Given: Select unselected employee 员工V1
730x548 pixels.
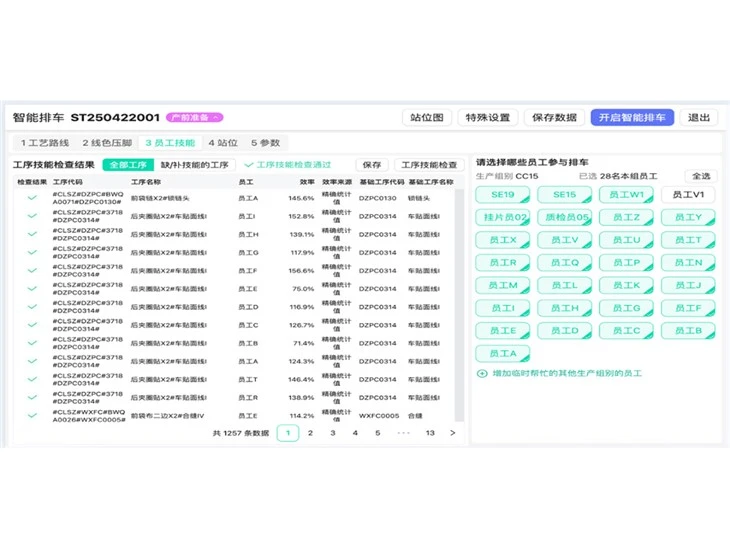Looking at the screenshot, I should [688, 195].
